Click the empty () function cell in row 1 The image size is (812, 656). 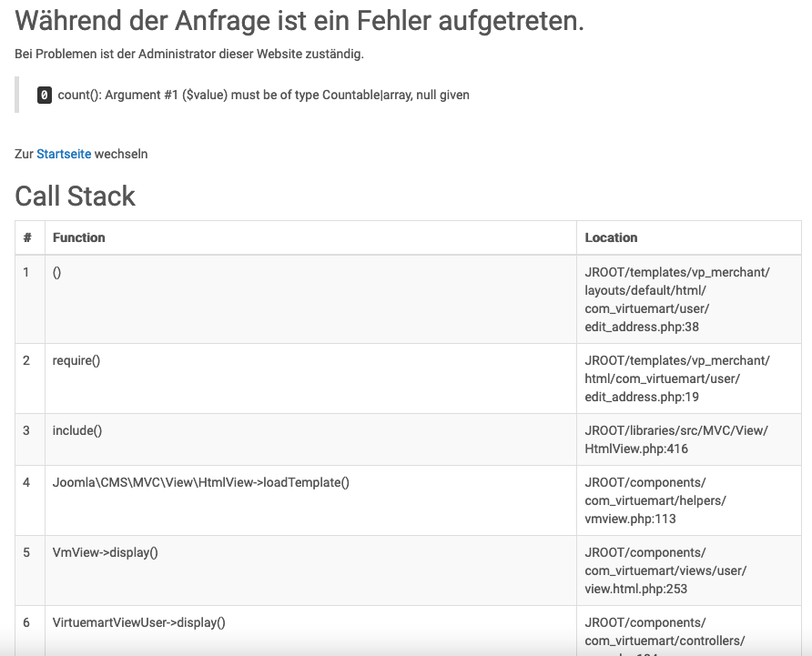pos(57,272)
